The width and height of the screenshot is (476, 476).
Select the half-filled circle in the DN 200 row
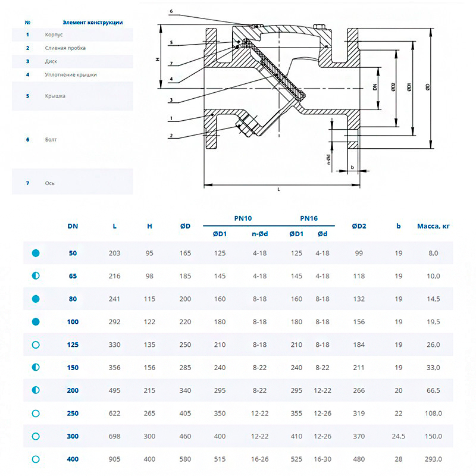click(x=36, y=390)
